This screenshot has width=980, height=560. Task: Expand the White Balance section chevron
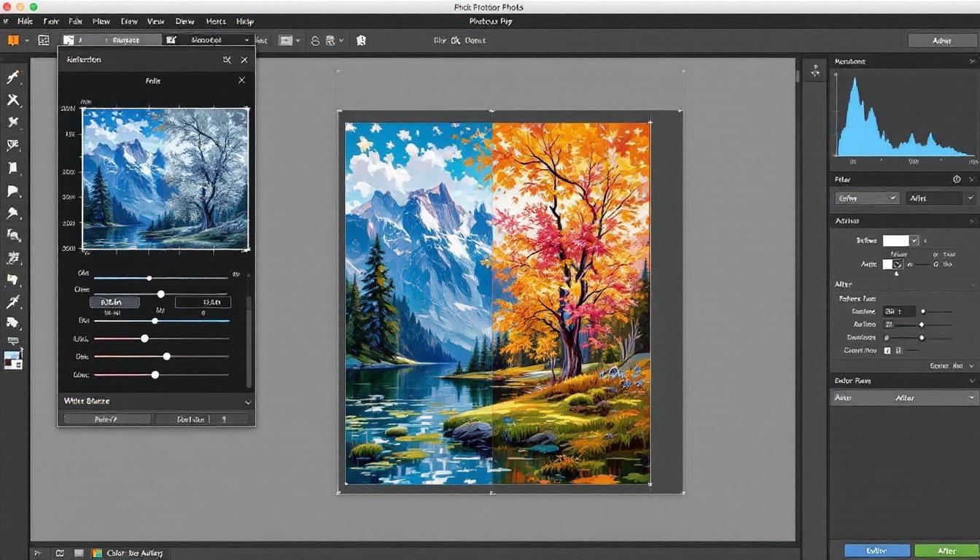click(x=248, y=402)
